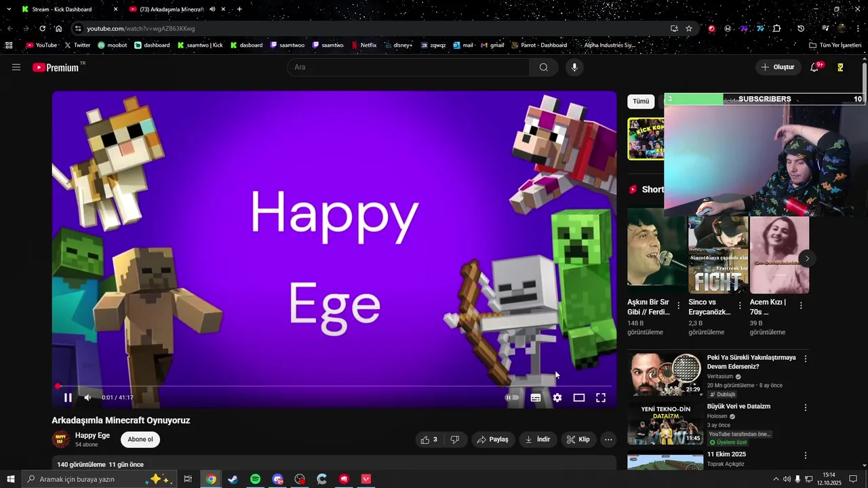Open a new browser tab
The width and height of the screenshot is (868, 488).
pyautogui.click(x=239, y=9)
